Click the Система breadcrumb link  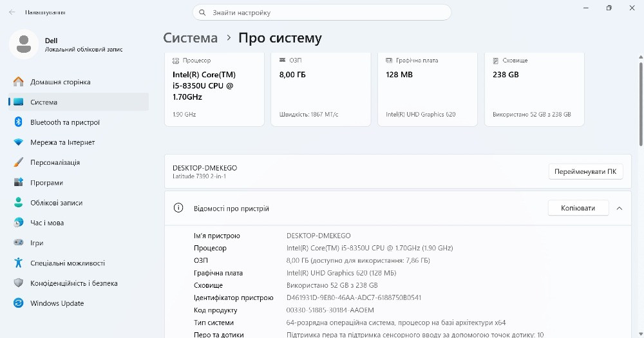click(x=190, y=38)
